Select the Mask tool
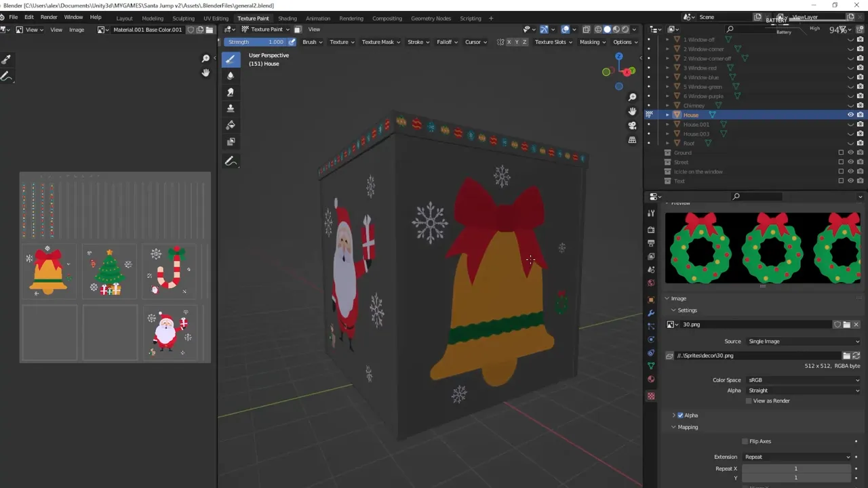The width and height of the screenshot is (868, 488). (x=231, y=141)
